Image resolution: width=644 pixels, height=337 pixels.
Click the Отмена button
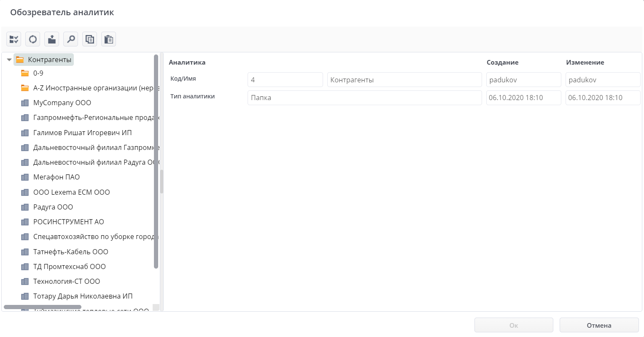point(599,325)
